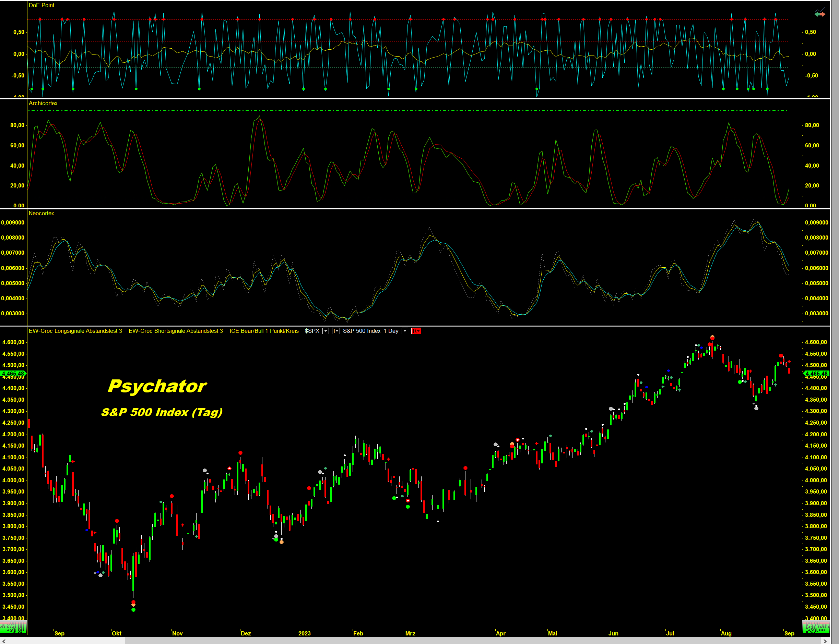Click the Psychator chart title text
Screen dimensions: 839x644
[x=157, y=386]
